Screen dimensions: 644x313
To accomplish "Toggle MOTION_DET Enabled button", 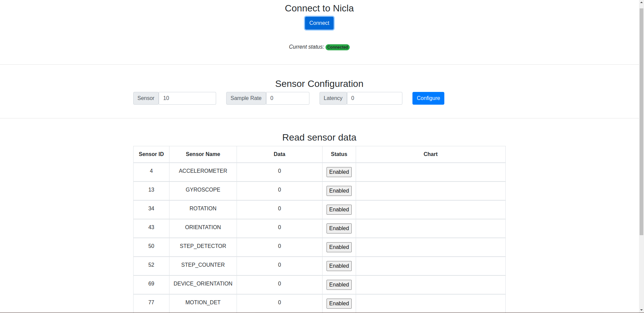I will [339, 304].
